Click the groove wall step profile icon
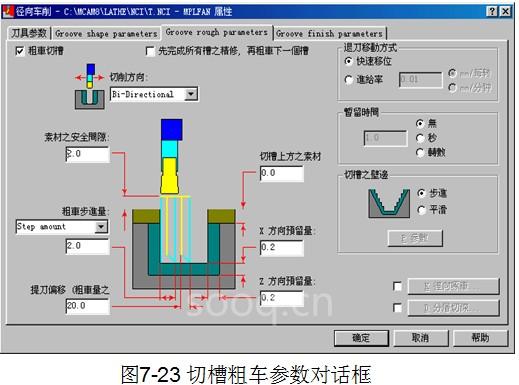Viewport: 519px width, 385px height. pos(389,203)
